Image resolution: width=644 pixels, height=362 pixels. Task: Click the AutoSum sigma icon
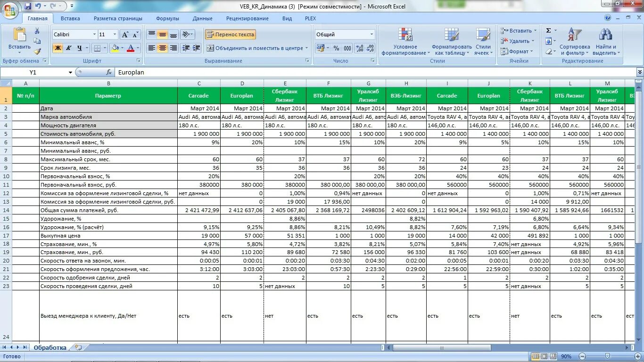click(x=549, y=31)
